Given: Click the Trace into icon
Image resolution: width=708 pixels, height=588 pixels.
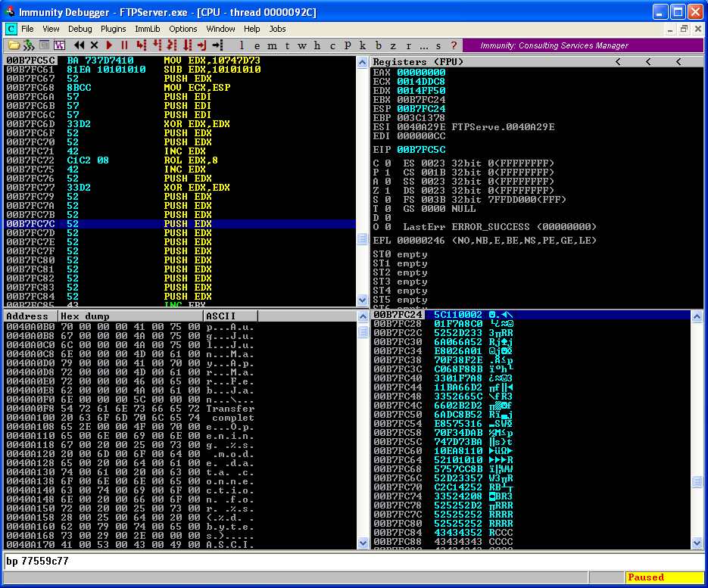Looking at the screenshot, I should point(172,45).
